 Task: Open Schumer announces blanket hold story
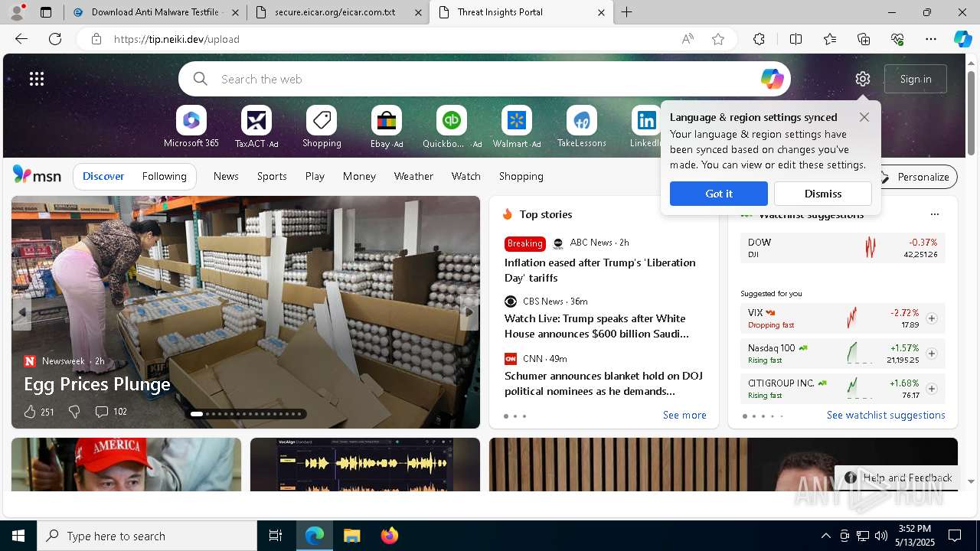[x=603, y=383]
